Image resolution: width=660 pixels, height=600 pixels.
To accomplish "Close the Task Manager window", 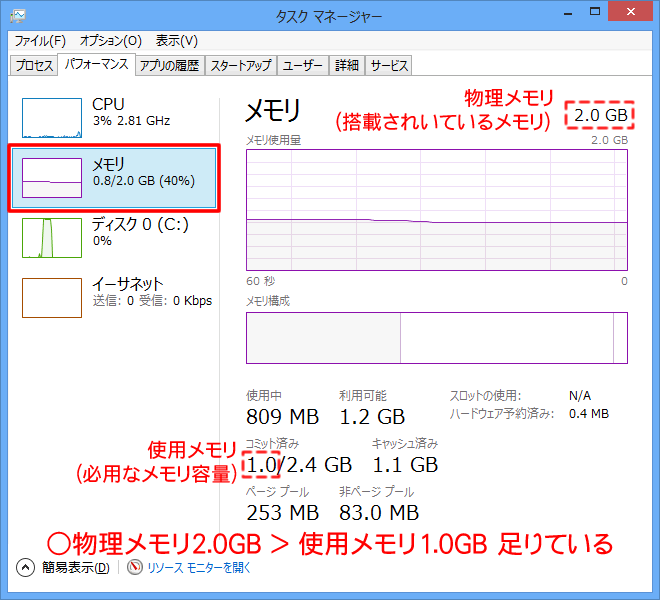I will pos(630,12).
